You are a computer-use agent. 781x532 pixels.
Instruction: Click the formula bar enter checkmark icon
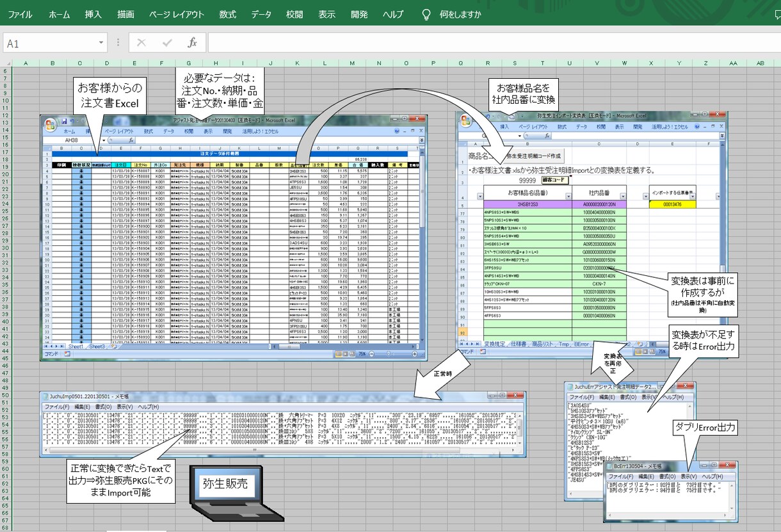pyautogui.click(x=167, y=43)
